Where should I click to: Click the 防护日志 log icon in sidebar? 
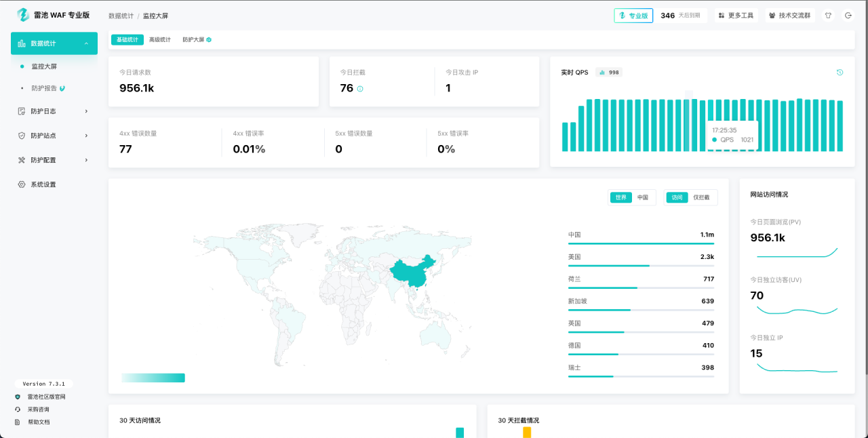coord(22,111)
